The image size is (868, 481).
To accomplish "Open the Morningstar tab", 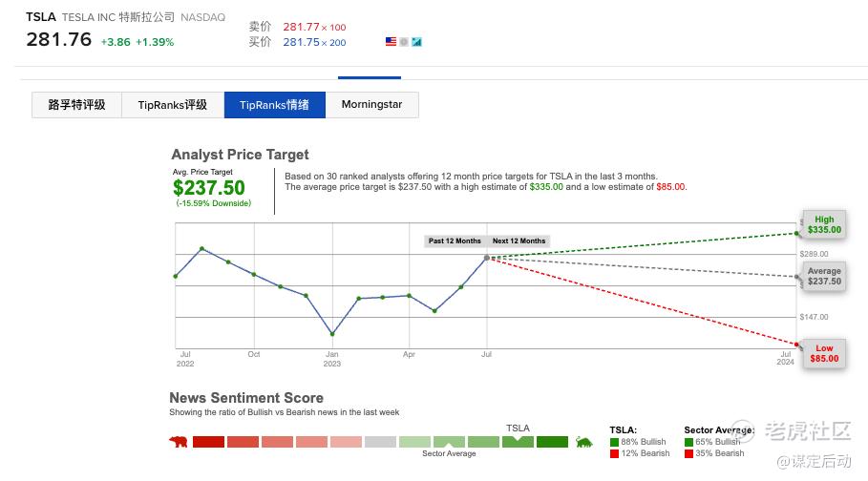I will tap(371, 105).
